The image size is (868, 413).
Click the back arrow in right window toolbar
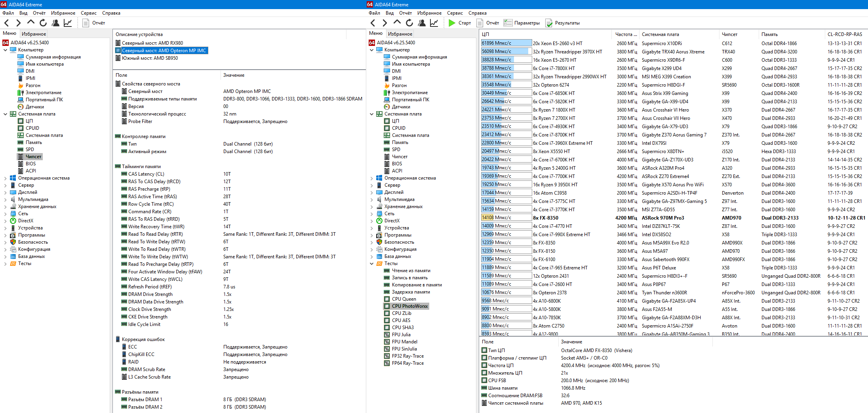point(373,23)
